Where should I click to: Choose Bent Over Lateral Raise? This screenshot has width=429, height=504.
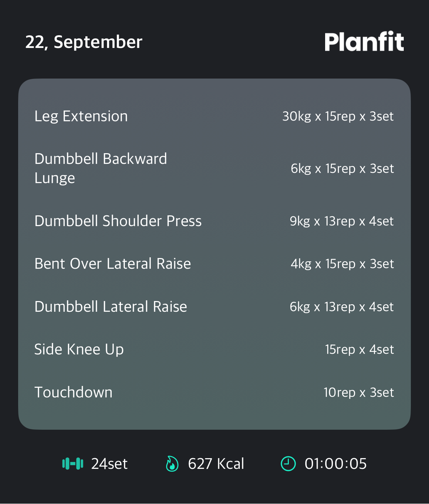click(113, 264)
